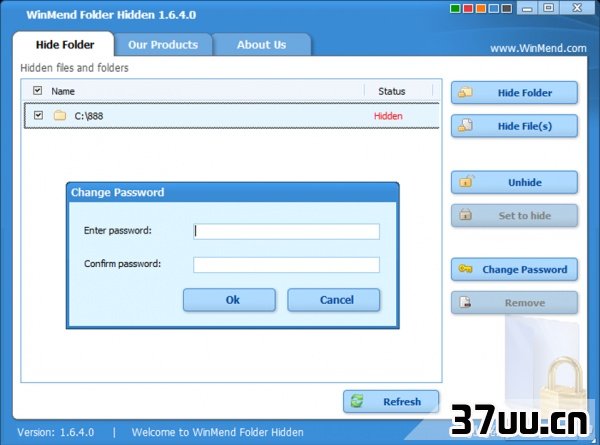Click the Version: 1.6.4.0 status text
This screenshot has width=600, height=445.
(x=55, y=432)
